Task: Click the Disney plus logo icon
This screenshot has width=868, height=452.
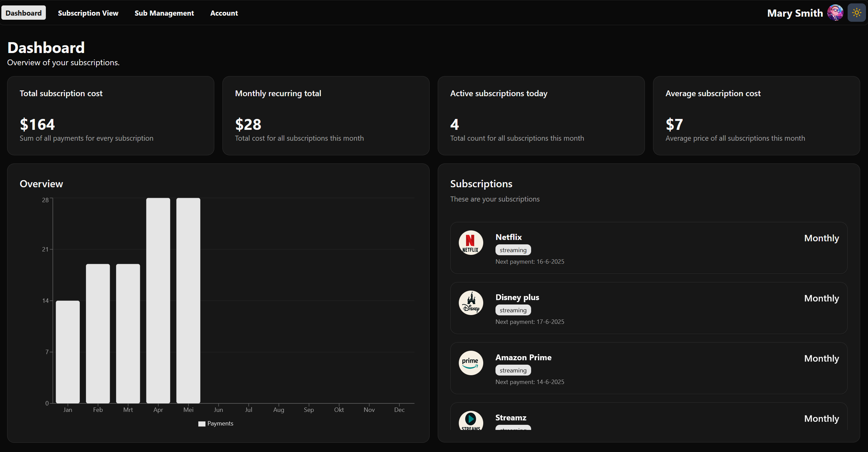Action: point(470,302)
